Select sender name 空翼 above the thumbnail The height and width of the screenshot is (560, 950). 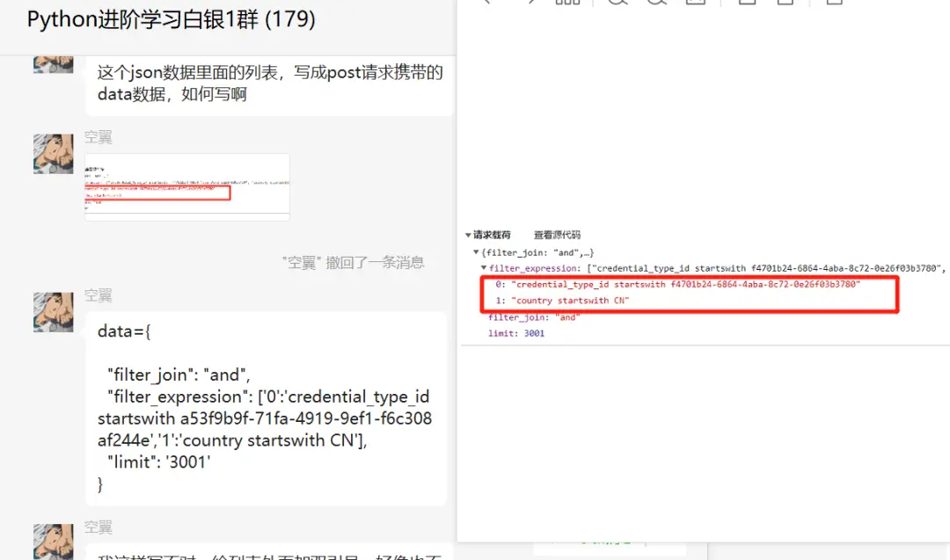[x=99, y=137]
